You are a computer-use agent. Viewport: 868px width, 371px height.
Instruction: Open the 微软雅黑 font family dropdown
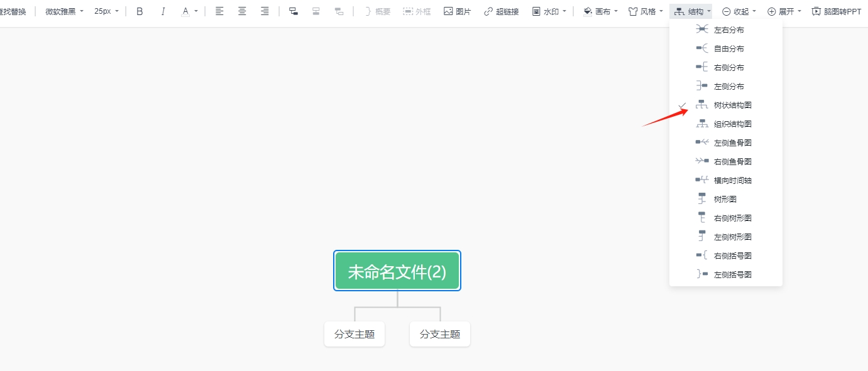[62, 11]
